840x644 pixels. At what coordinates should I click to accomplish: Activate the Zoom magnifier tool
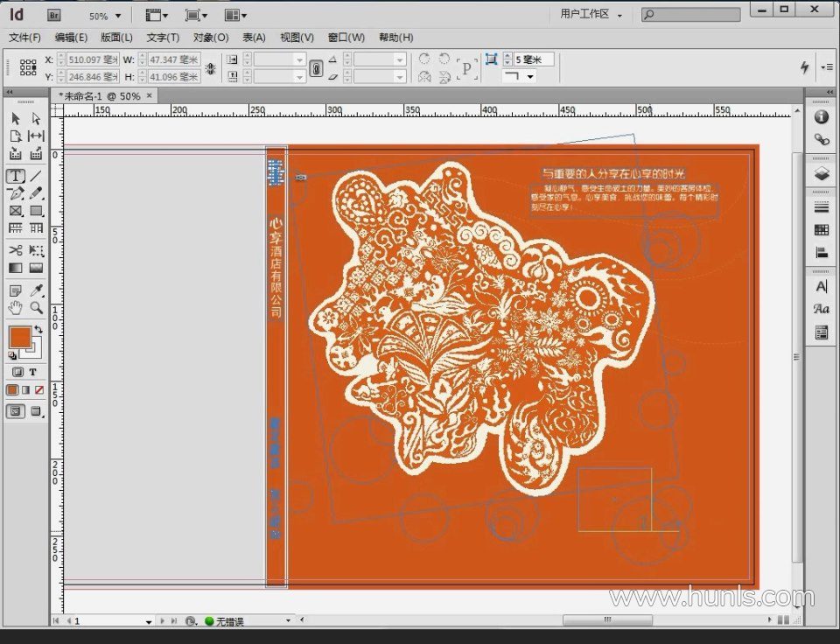[37, 307]
